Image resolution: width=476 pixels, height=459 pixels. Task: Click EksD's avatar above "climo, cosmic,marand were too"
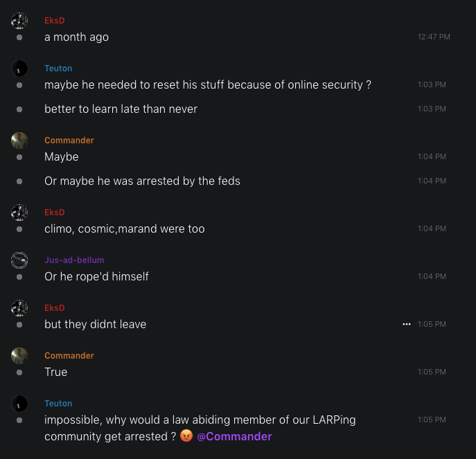pyautogui.click(x=19, y=213)
